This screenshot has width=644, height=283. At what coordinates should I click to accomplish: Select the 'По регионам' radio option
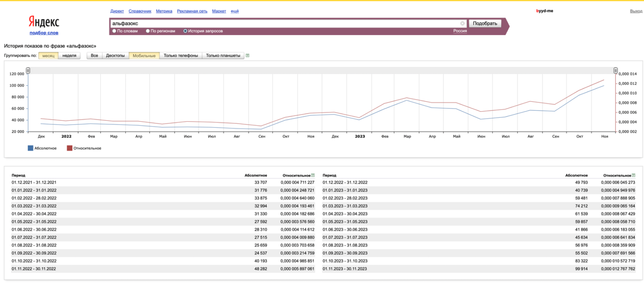[148, 31]
